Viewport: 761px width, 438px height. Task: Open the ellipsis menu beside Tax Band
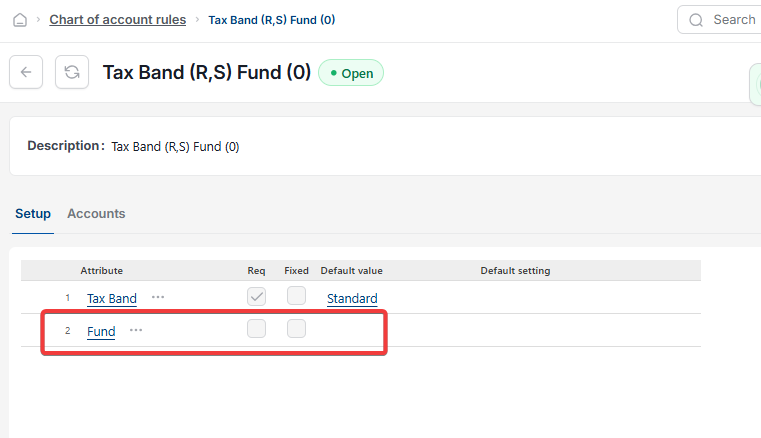pyautogui.click(x=158, y=297)
